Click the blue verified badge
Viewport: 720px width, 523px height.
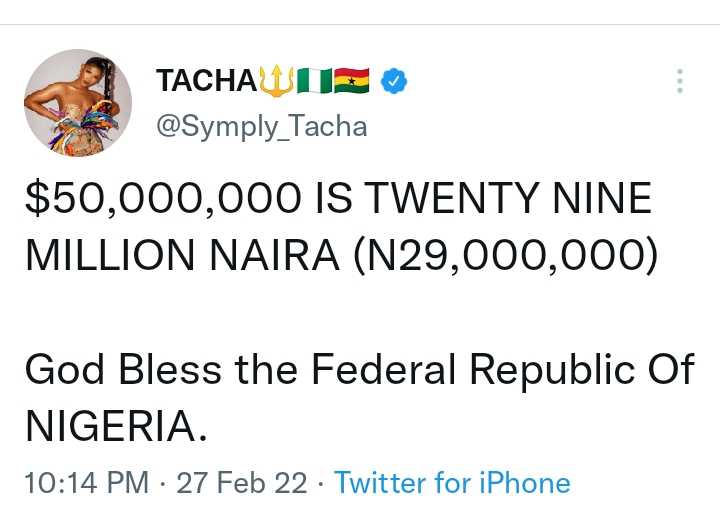(x=395, y=81)
